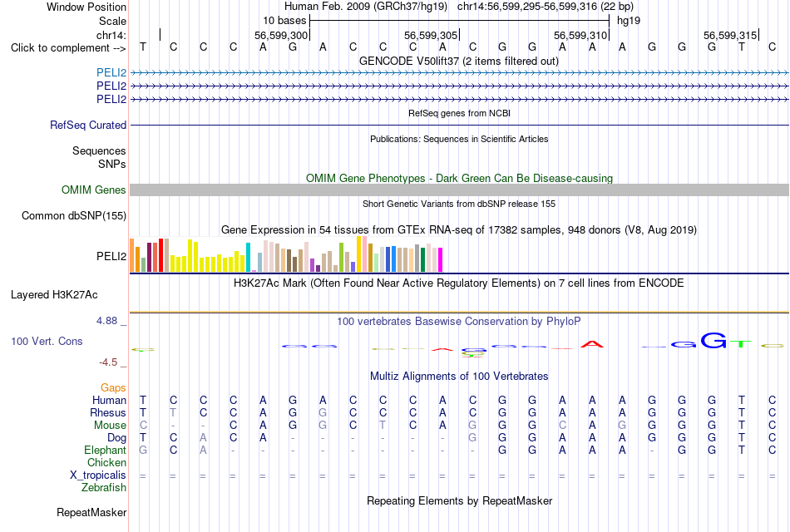
Task: Select the Elephant alignment row label
Action: tap(105, 450)
